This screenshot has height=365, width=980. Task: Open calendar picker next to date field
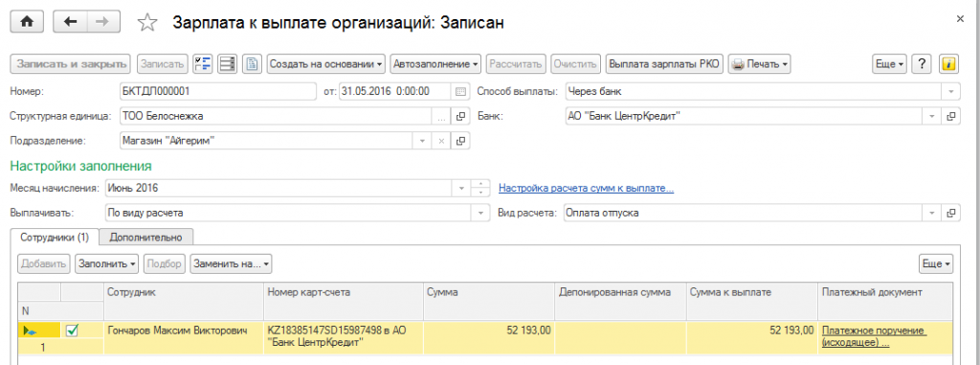pyautogui.click(x=460, y=91)
